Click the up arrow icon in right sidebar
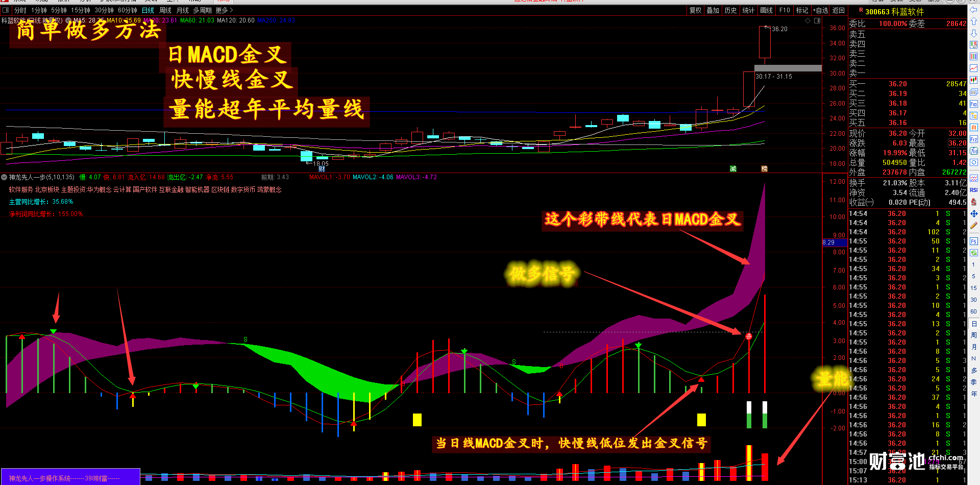 pos(973,21)
